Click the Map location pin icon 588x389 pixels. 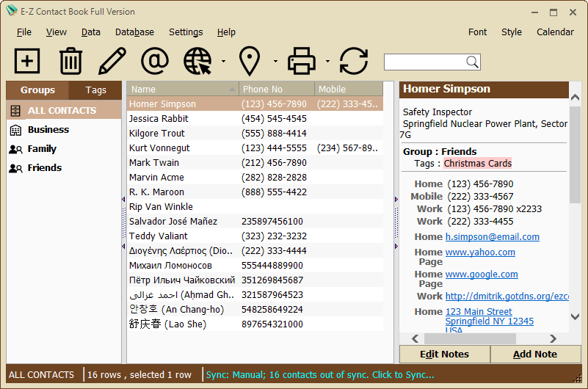[250, 61]
